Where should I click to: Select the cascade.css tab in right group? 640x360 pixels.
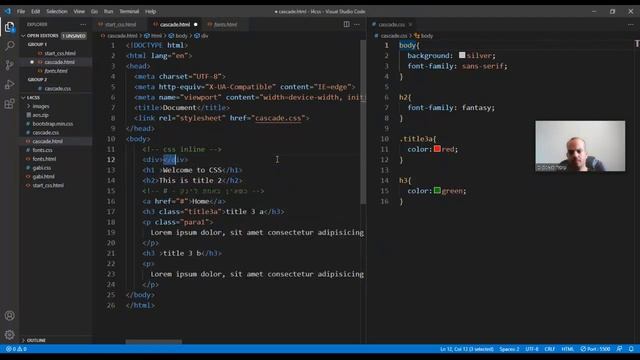391,24
